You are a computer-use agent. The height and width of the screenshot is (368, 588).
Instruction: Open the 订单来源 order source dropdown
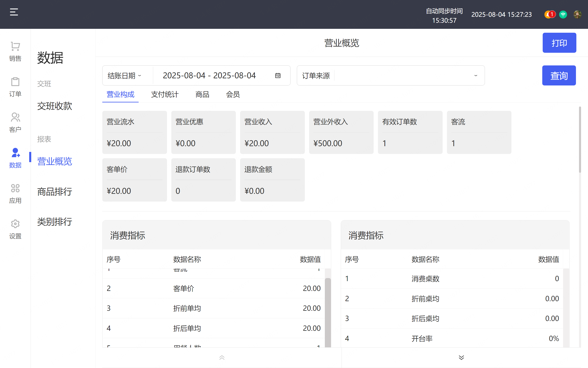[391, 75]
